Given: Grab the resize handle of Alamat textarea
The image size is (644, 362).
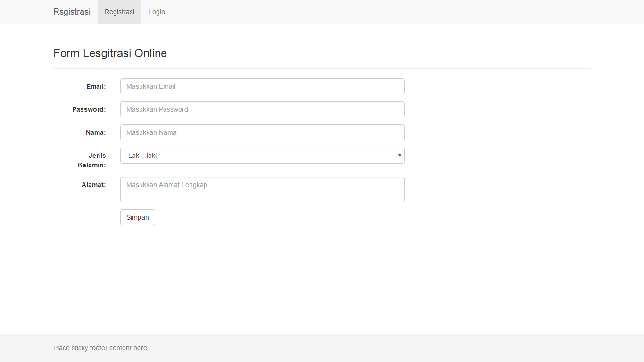Looking at the screenshot, I should 402,200.
